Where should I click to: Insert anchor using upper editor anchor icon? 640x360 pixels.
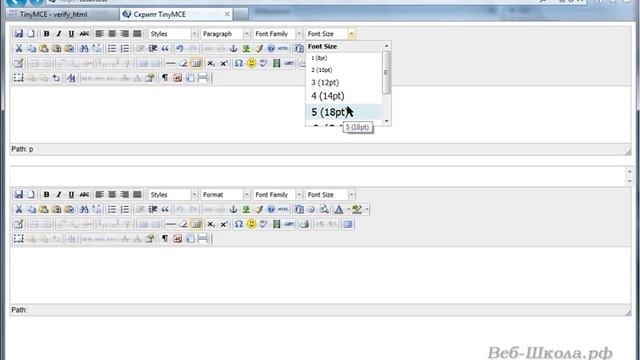pyautogui.click(x=233, y=49)
